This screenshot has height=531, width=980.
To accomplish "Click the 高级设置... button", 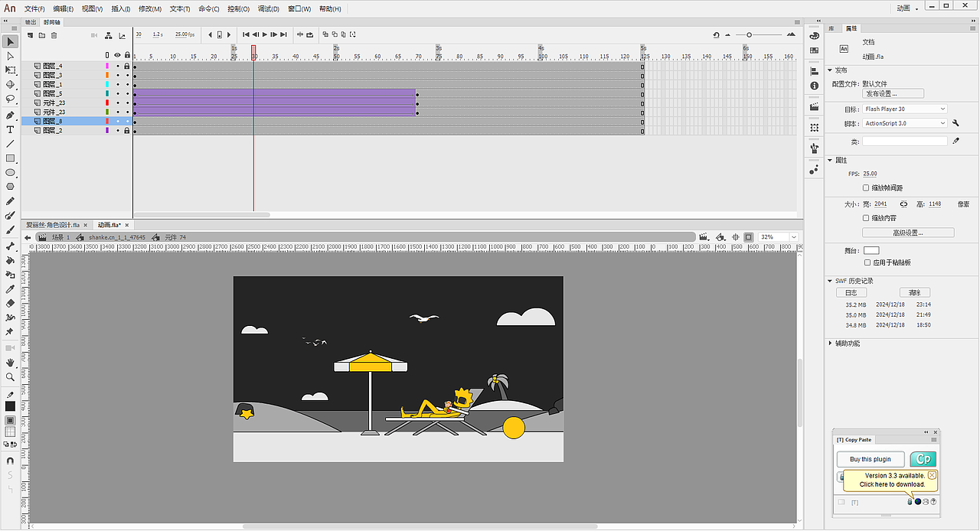I will (908, 233).
